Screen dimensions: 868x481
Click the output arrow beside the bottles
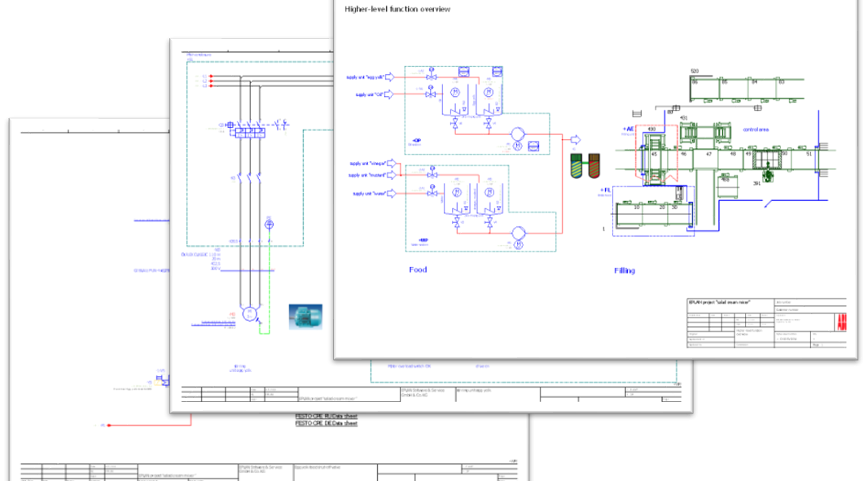(x=576, y=139)
